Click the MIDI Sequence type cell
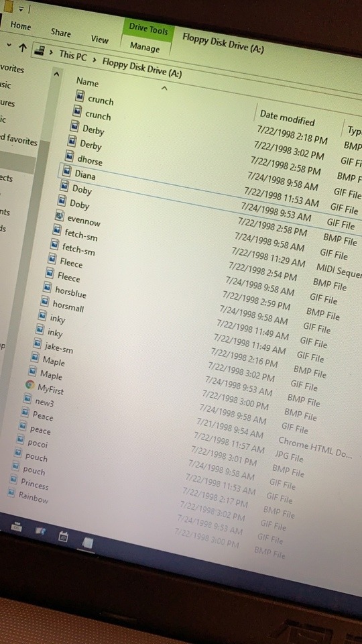Image resolution: width=362 pixels, height=644 pixels. coord(339,273)
